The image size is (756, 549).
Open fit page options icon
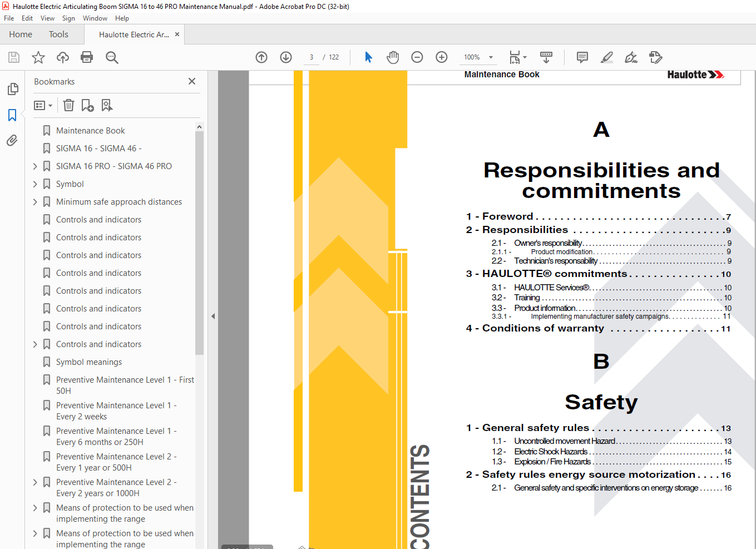[x=517, y=57]
